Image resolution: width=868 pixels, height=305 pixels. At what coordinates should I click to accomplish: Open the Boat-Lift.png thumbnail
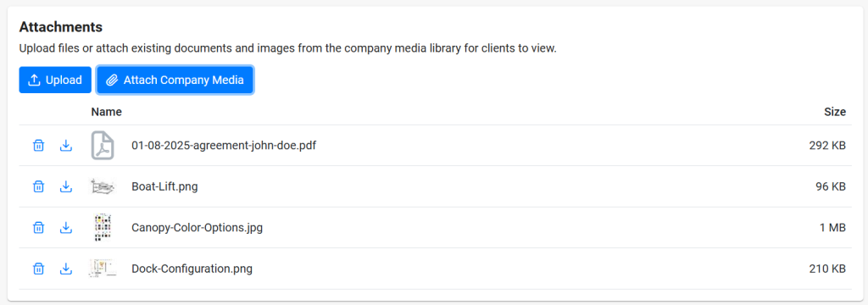point(103,186)
